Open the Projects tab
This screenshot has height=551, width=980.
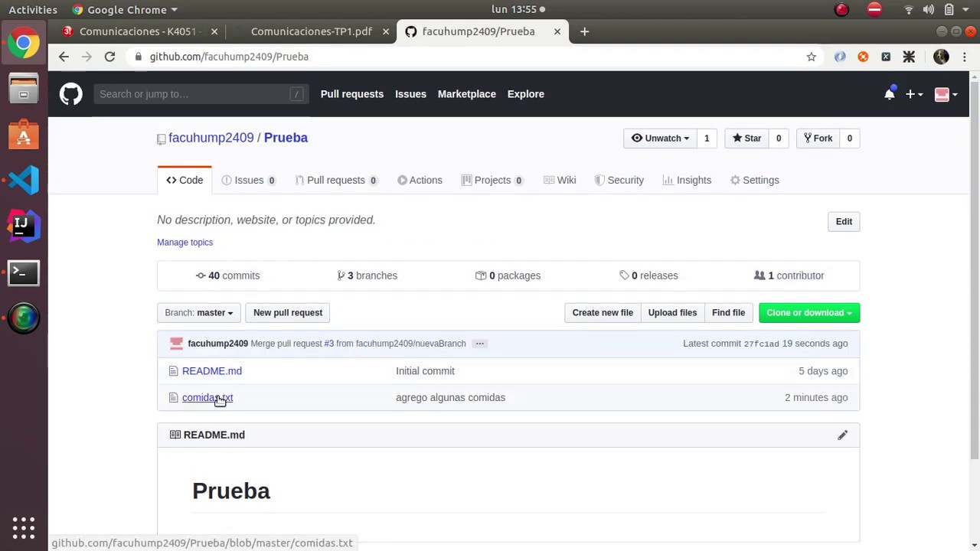492,181
